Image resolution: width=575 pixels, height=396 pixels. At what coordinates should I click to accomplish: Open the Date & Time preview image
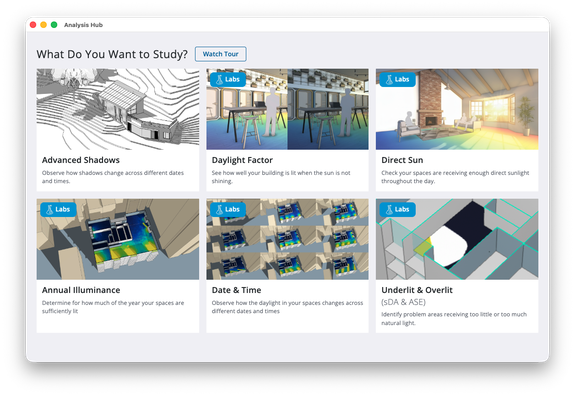pos(287,239)
